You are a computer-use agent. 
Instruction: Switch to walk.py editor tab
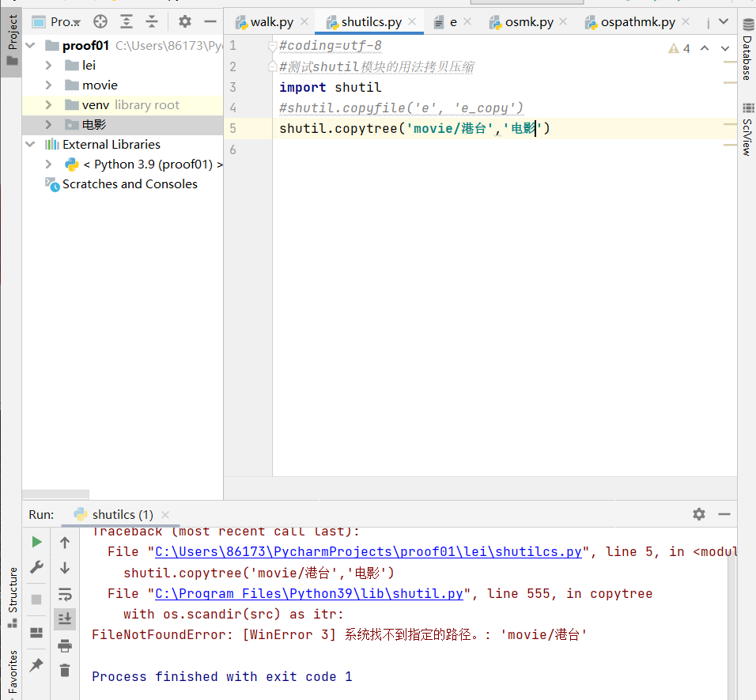271,22
